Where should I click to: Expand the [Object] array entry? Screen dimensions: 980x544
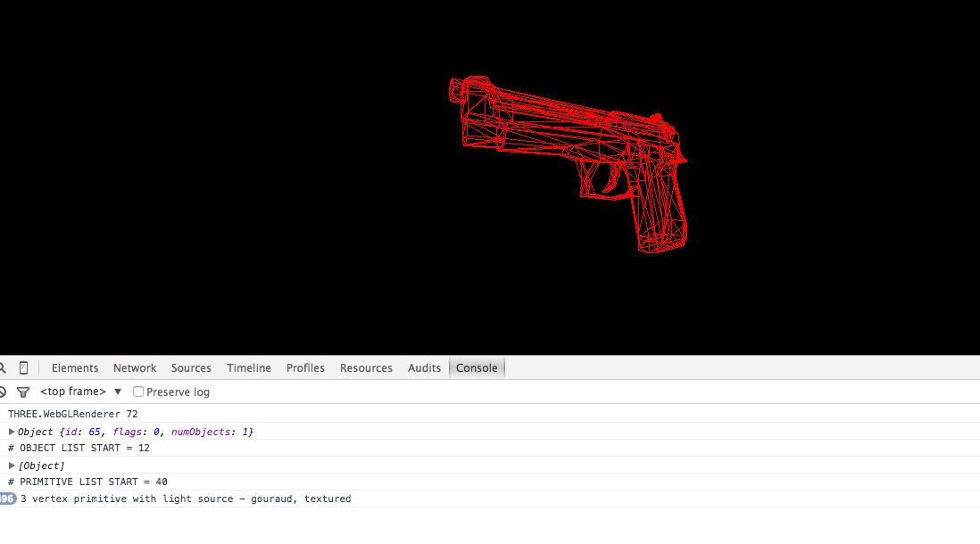tap(12, 466)
